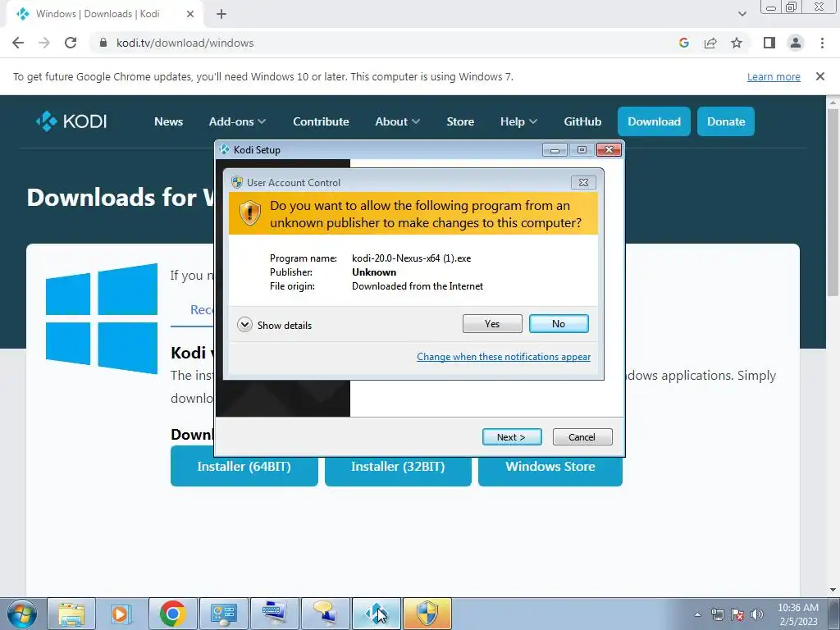Click Action Center flag tray icon
Viewport: 840px width, 630px height.
(x=737, y=614)
